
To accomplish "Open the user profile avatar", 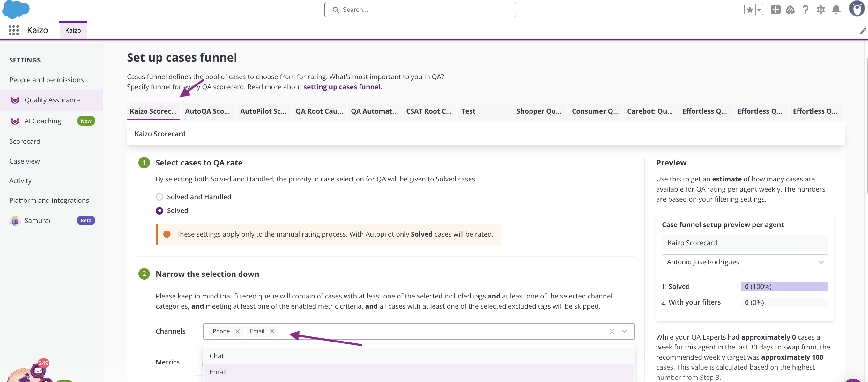I will 857,9.
